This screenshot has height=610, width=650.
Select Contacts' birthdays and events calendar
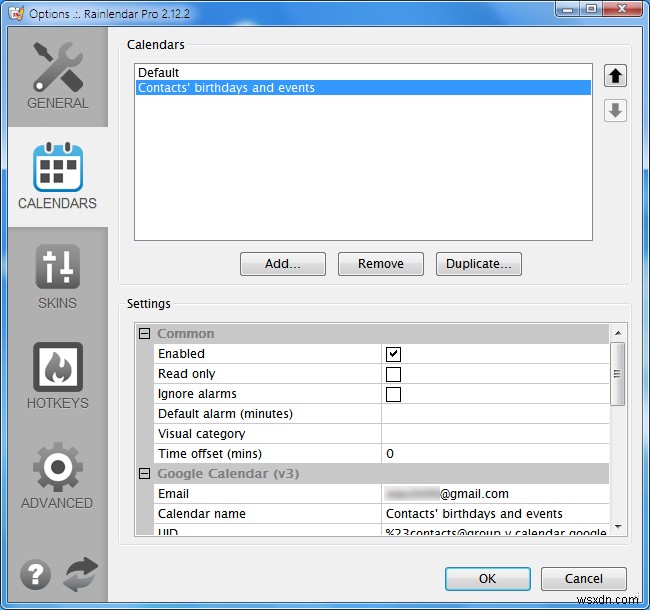pyautogui.click(x=363, y=87)
